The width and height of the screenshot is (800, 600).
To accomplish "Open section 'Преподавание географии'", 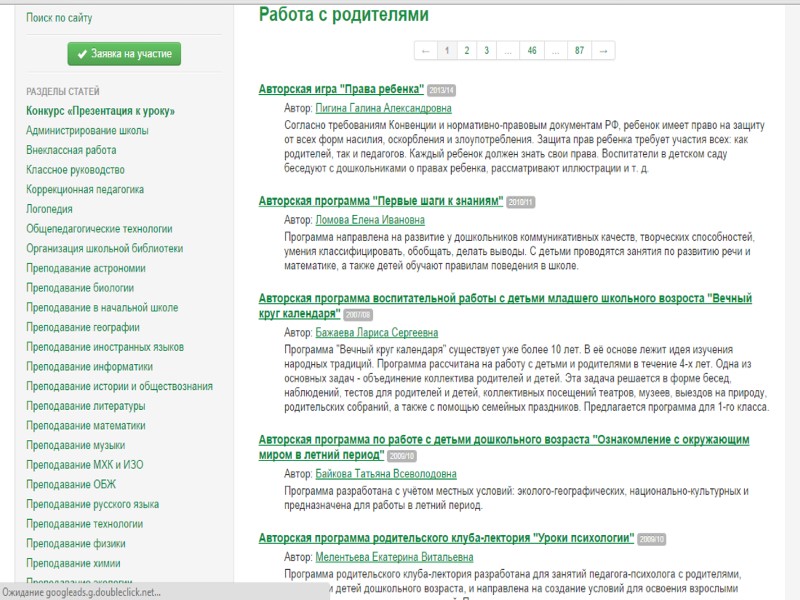I will (83, 327).
